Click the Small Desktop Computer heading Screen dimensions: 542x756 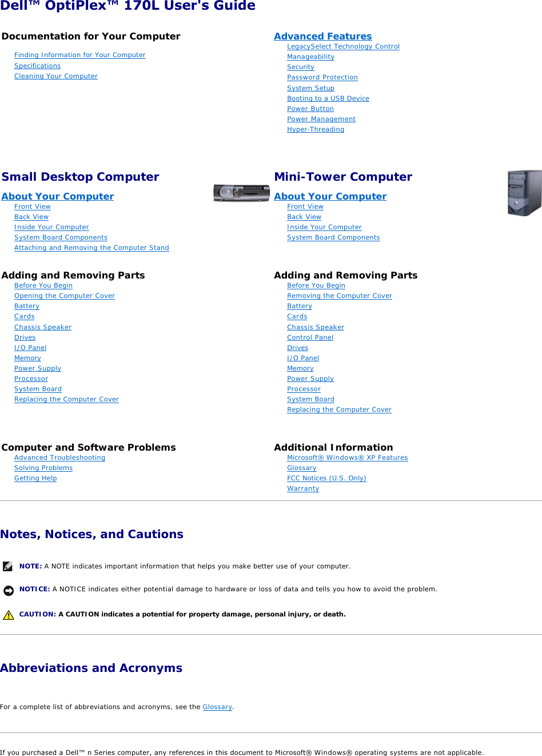point(80,177)
